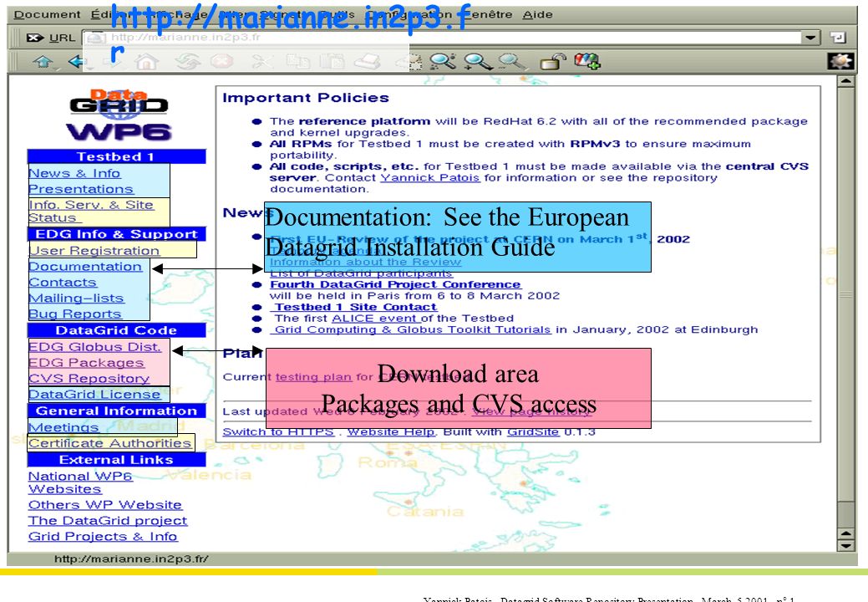Image resolution: width=868 pixels, height=602 pixels.
Task: Open the Documentation sidebar link
Action: point(85,267)
